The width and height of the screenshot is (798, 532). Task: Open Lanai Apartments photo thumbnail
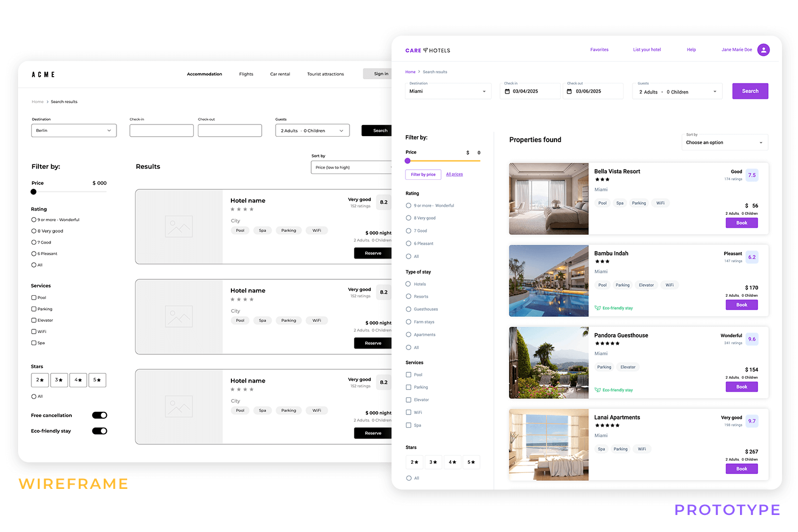pyautogui.click(x=548, y=445)
